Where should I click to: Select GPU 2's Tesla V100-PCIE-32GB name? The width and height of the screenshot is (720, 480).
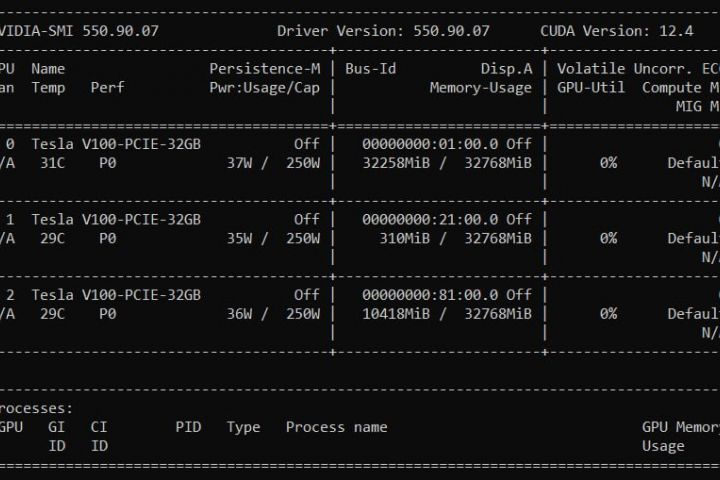click(116, 295)
